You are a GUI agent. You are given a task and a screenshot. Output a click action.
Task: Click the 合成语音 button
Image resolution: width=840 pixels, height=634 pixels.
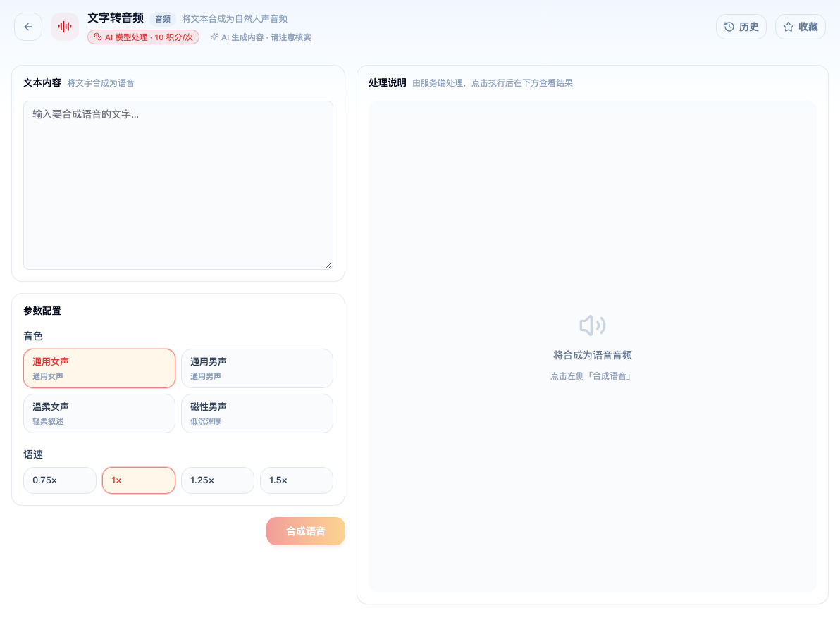point(306,531)
